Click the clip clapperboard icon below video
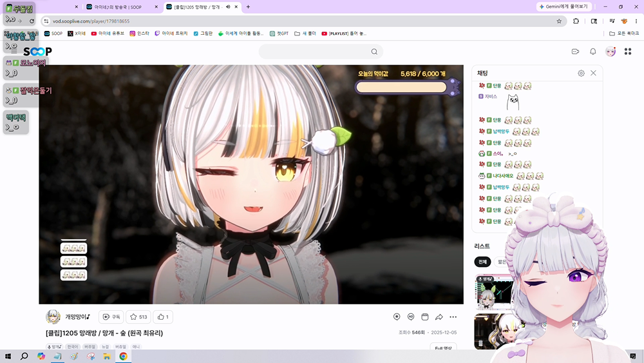644x363 pixels. pyautogui.click(x=425, y=317)
